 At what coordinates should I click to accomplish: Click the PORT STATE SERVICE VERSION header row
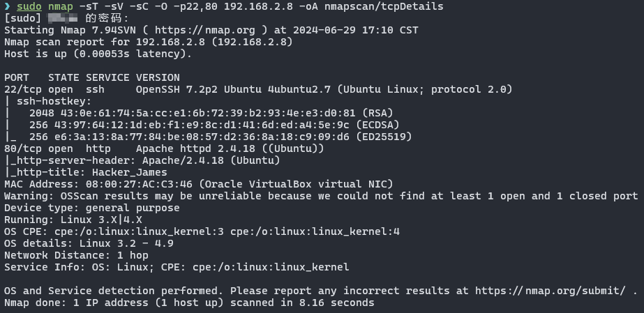coord(91,77)
